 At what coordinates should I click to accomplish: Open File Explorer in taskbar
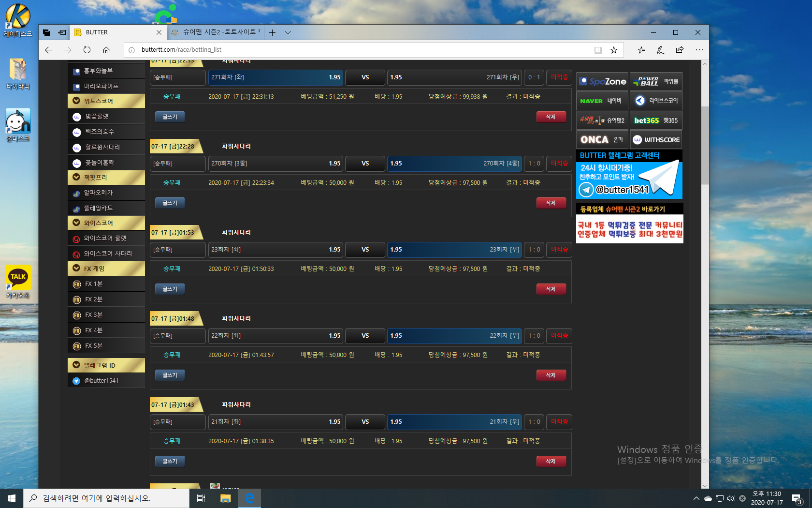[x=225, y=498]
